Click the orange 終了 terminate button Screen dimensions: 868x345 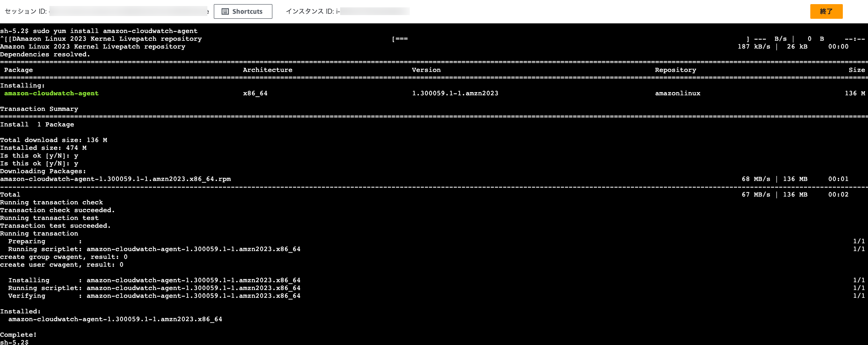[826, 11]
